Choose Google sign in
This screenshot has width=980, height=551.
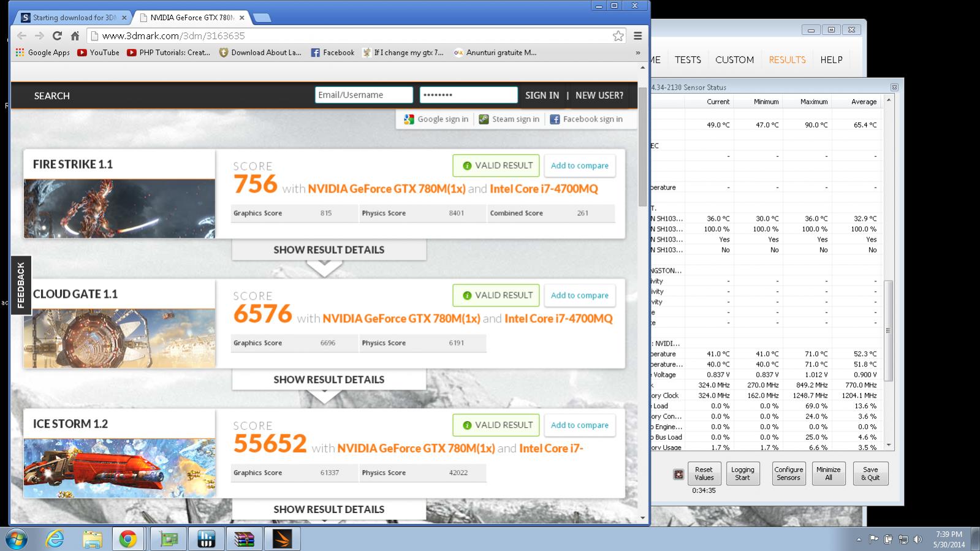(436, 120)
